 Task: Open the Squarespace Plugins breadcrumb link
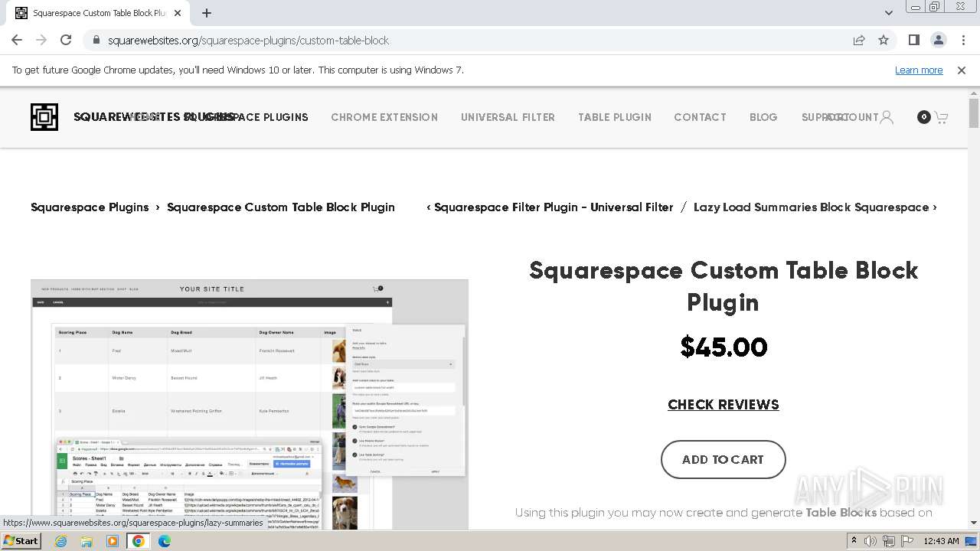[x=90, y=207]
